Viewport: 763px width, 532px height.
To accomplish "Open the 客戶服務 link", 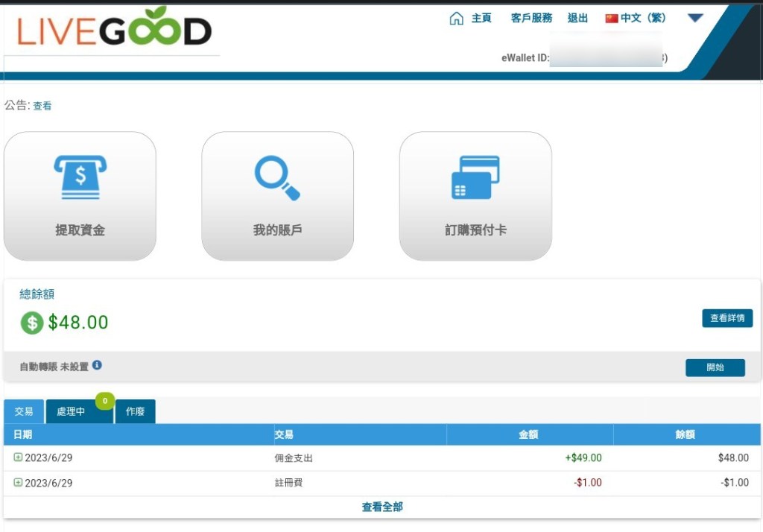I will coord(531,19).
